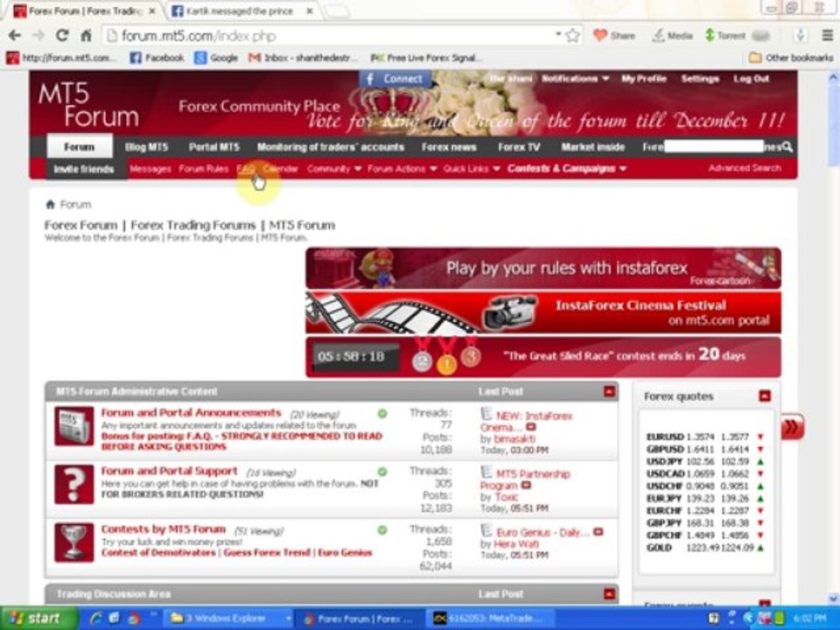Open Forum and Portal Announcements section icon

coord(73,426)
